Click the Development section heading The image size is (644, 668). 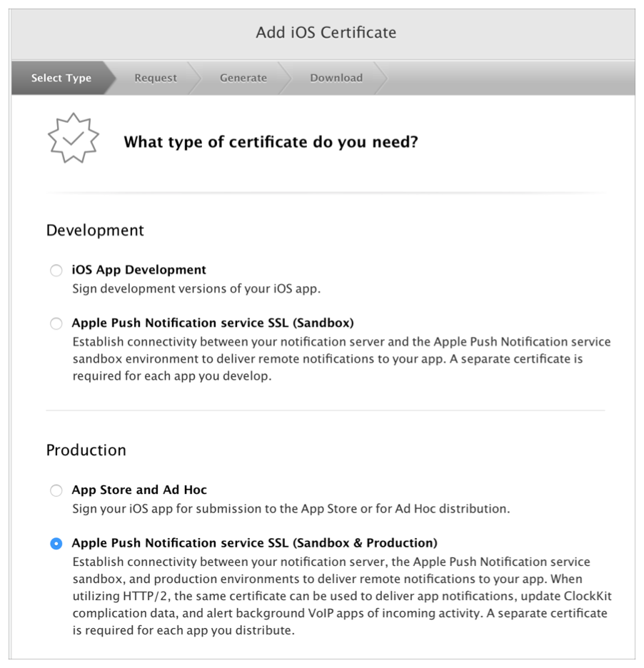pyautogui.click(x=95, y=231)
